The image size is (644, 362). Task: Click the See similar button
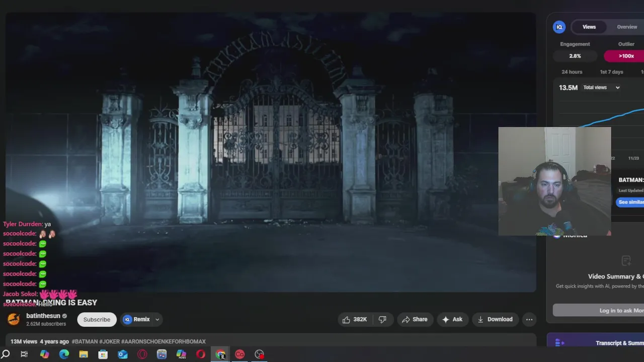click(x=630, y=202)
